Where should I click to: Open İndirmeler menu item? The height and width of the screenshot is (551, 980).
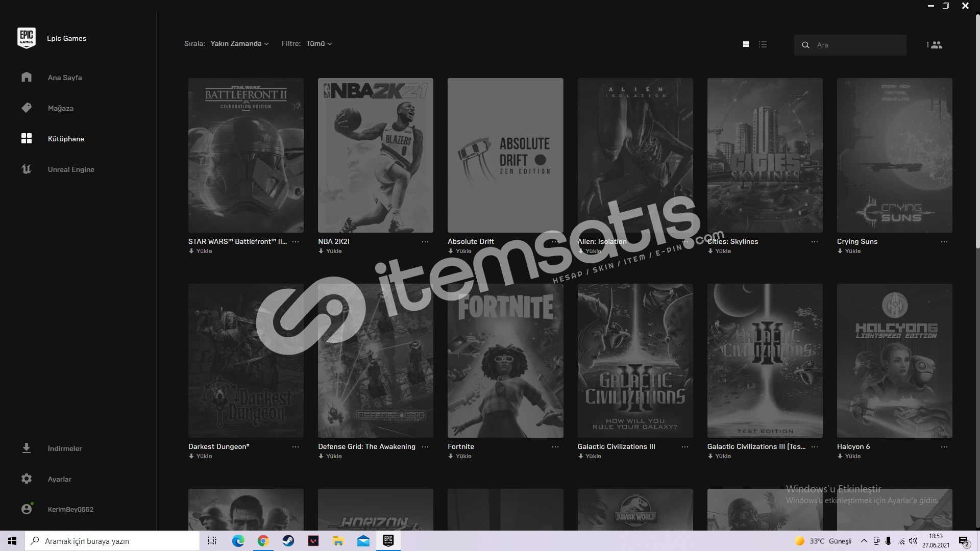pos(65,448)
